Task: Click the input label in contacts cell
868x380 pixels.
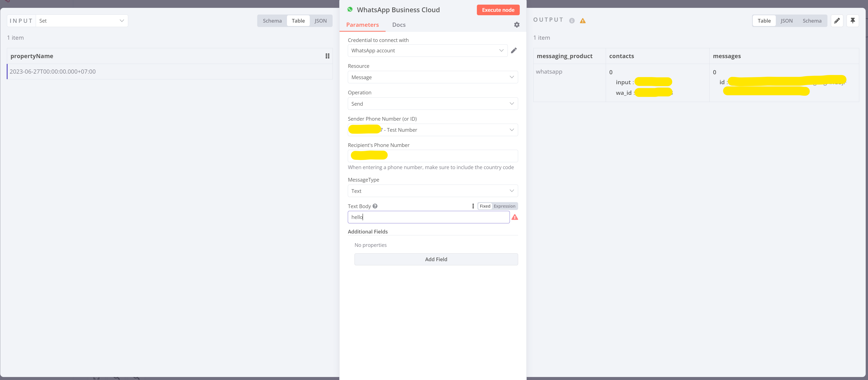Action: pyautogui.click(x=623, y=82)
